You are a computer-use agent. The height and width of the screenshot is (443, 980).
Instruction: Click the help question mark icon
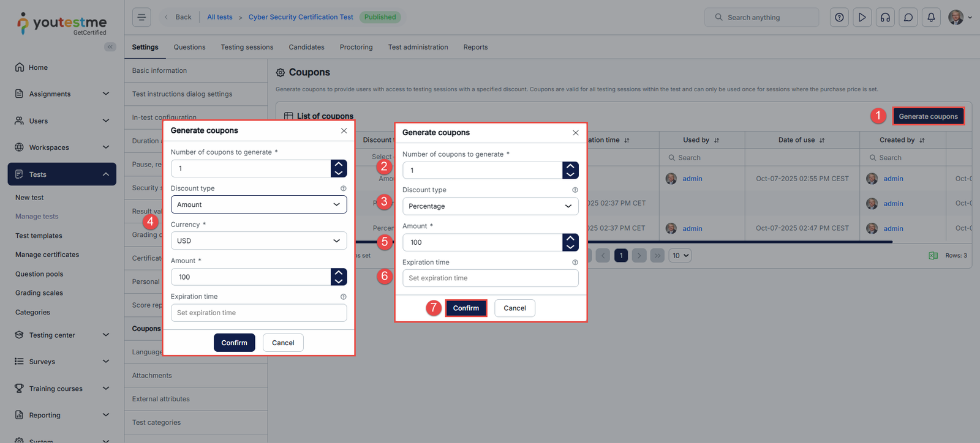[839, 17]
